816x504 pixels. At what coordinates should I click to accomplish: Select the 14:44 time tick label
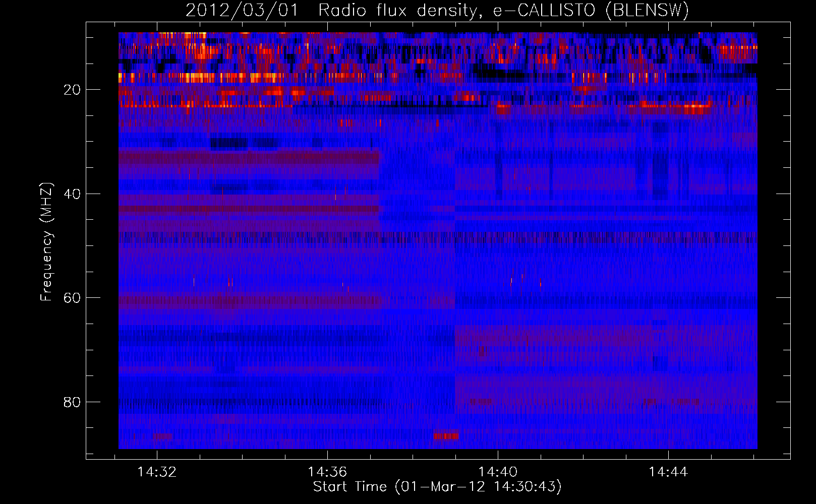tap(668, 472)
